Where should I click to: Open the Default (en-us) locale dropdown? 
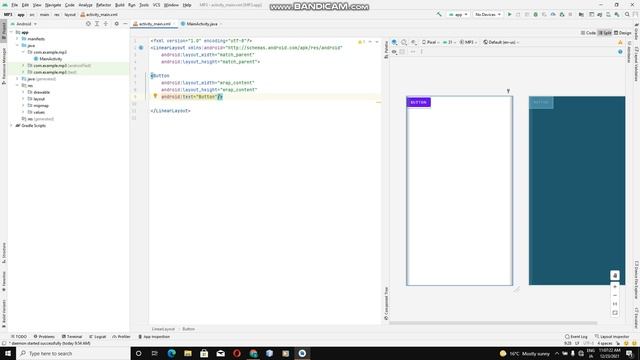tap(501, 42)
